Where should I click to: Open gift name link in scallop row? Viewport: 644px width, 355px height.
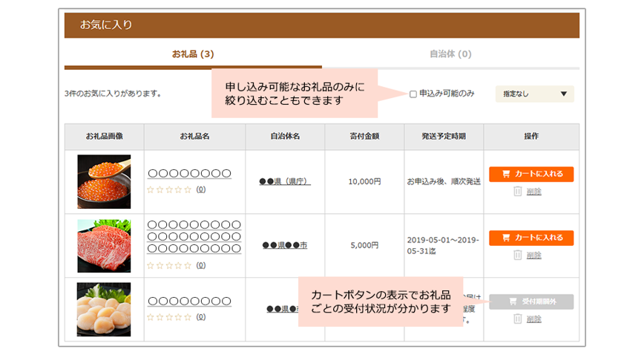(x=189, y=301)
